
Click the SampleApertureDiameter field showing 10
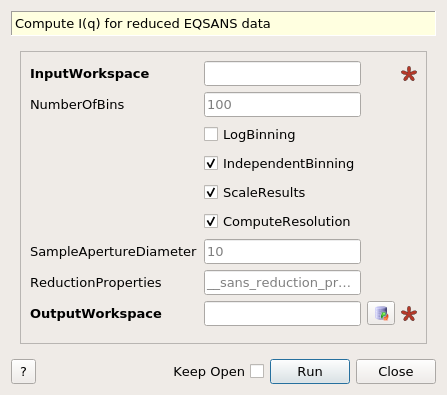[282, 251]
